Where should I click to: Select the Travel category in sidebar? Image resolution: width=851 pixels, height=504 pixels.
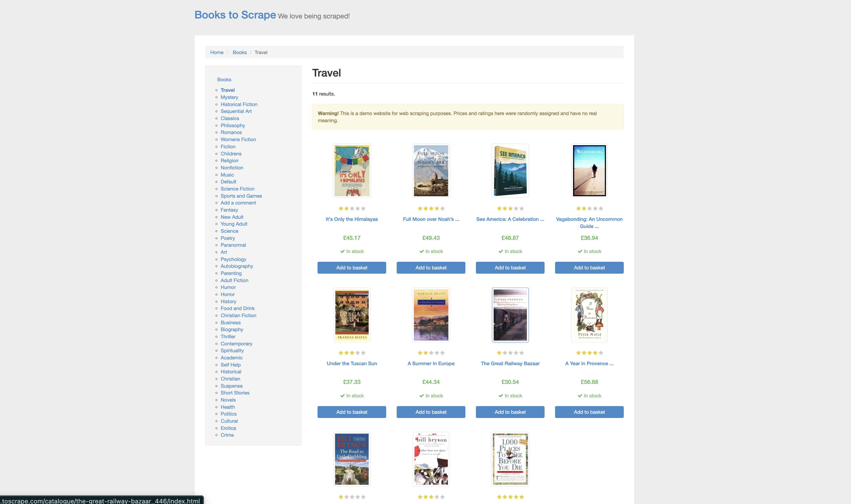tap(228, 90)
